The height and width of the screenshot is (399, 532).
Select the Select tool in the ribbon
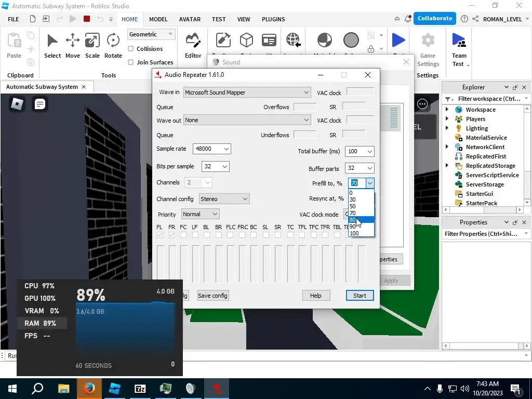52,46
